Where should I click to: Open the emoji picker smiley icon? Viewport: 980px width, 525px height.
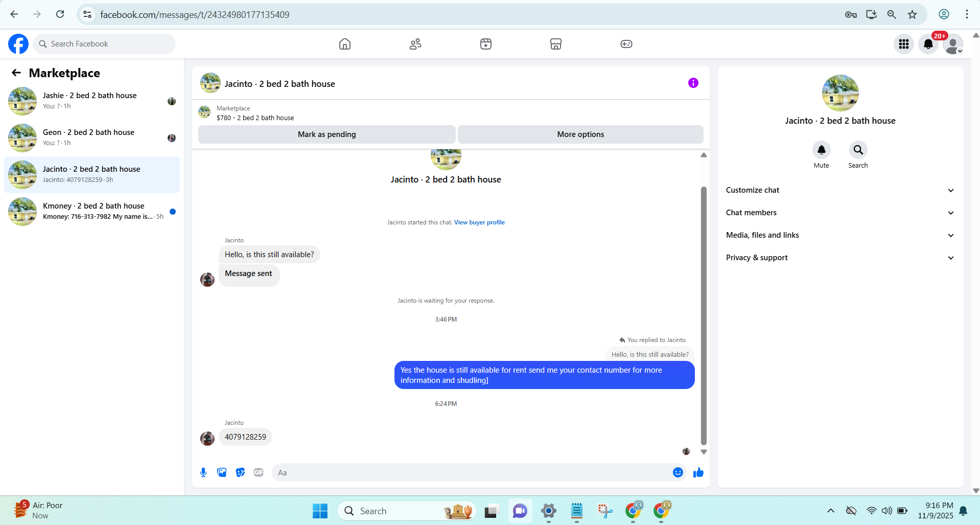[x=678, y=472]
